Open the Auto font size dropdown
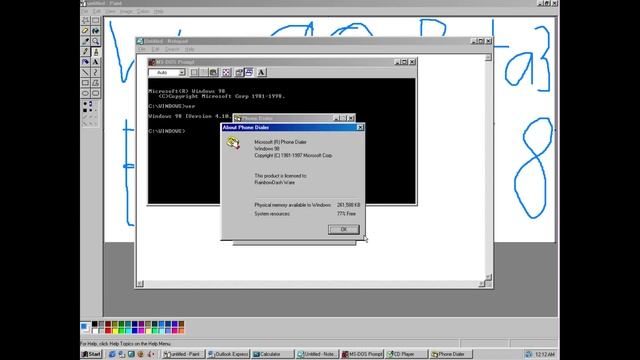This screenshot has width=640, height=360. pos(182,72)
